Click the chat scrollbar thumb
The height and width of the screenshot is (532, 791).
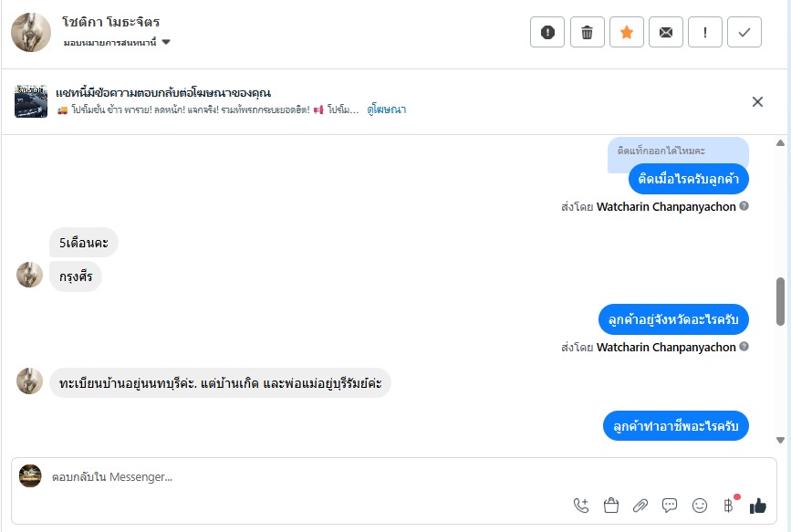pos(780,301)
